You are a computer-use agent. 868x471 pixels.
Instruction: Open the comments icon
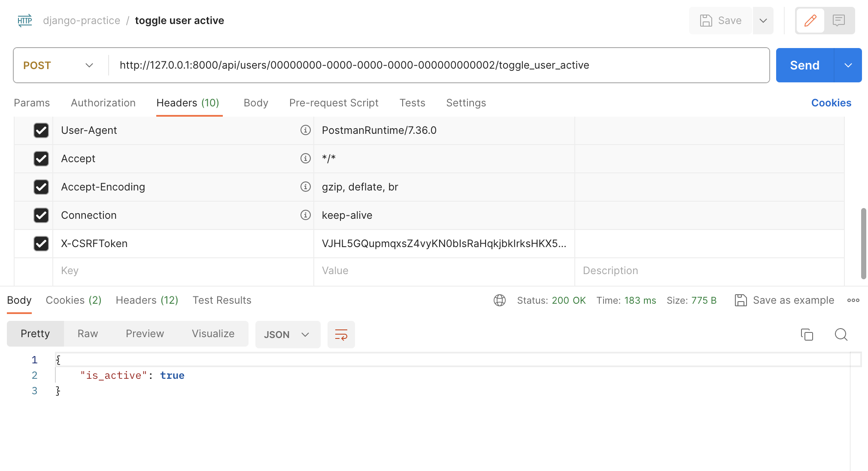838,21
